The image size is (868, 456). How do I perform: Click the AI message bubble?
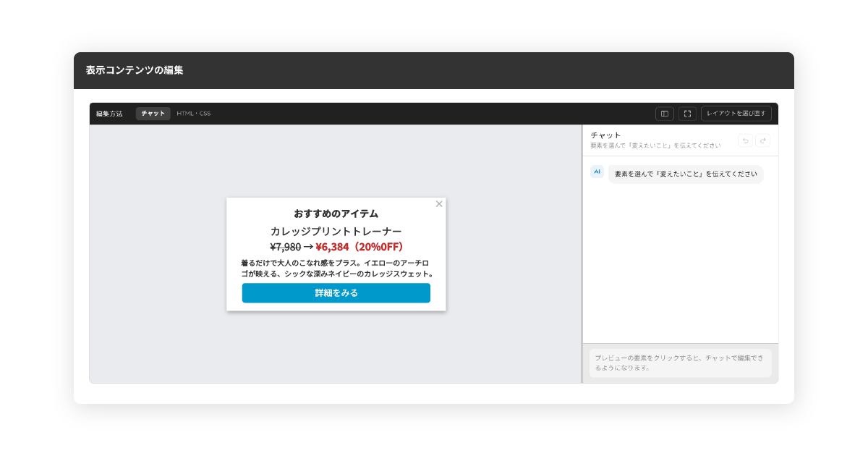coord(686,174)
